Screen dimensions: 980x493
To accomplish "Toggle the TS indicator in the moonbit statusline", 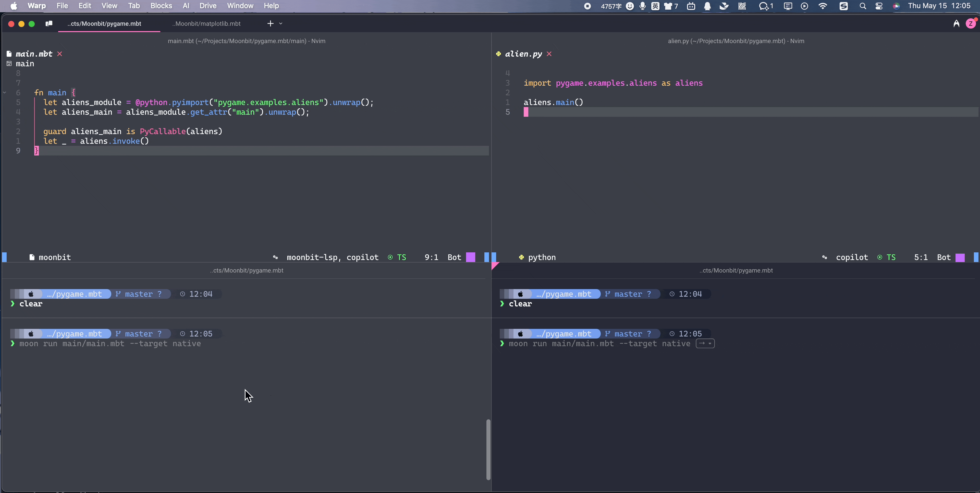I will 402,257.
